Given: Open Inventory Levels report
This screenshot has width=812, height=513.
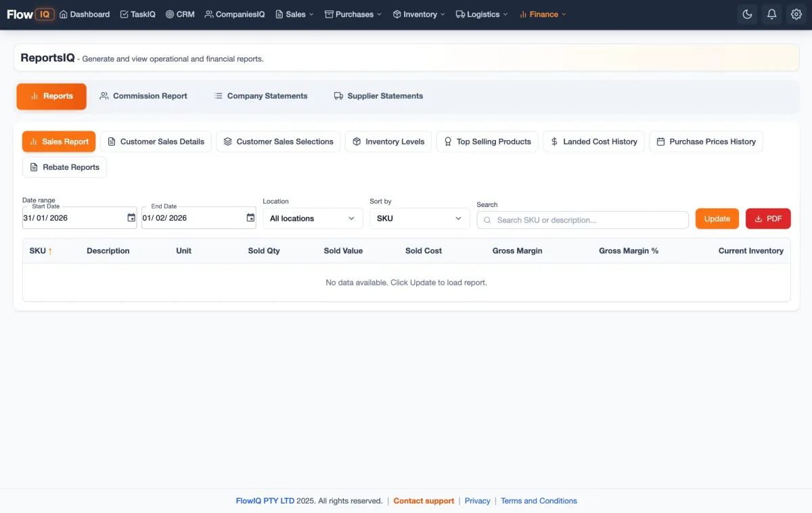Looking at the screenshot, I should [x=388, y=141].
